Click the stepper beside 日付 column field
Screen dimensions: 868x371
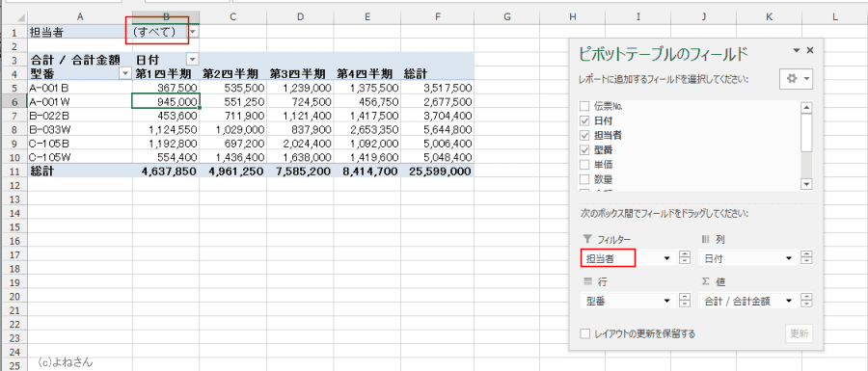point(807,258)
